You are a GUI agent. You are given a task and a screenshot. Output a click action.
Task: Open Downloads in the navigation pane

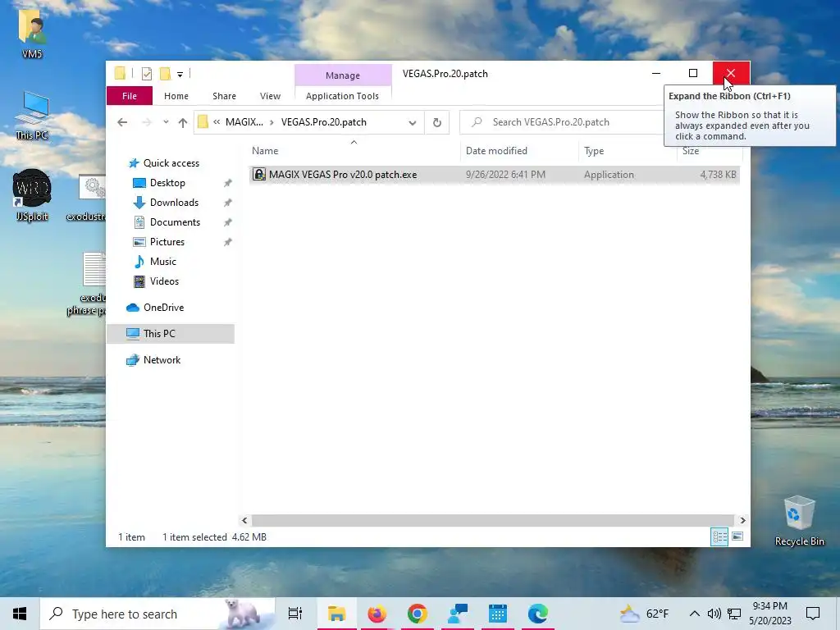coord(174,203)
